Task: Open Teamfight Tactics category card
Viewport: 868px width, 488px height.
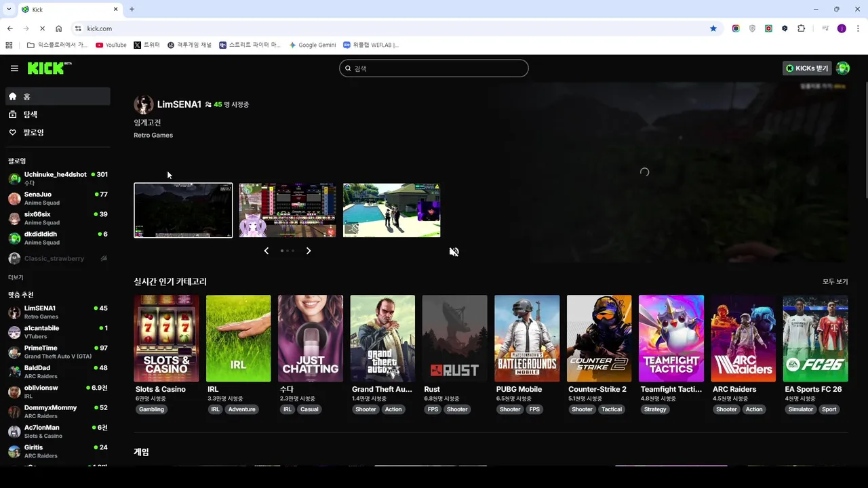Action: [x=671, y=338]
